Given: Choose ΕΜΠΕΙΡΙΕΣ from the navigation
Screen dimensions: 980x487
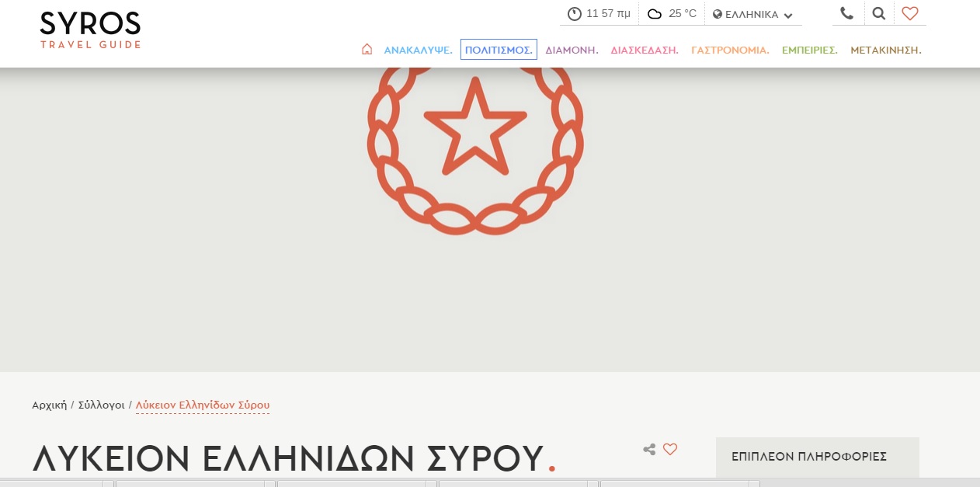Looking at the screenshot, I should pyautogui.click(x=809, y=50).
